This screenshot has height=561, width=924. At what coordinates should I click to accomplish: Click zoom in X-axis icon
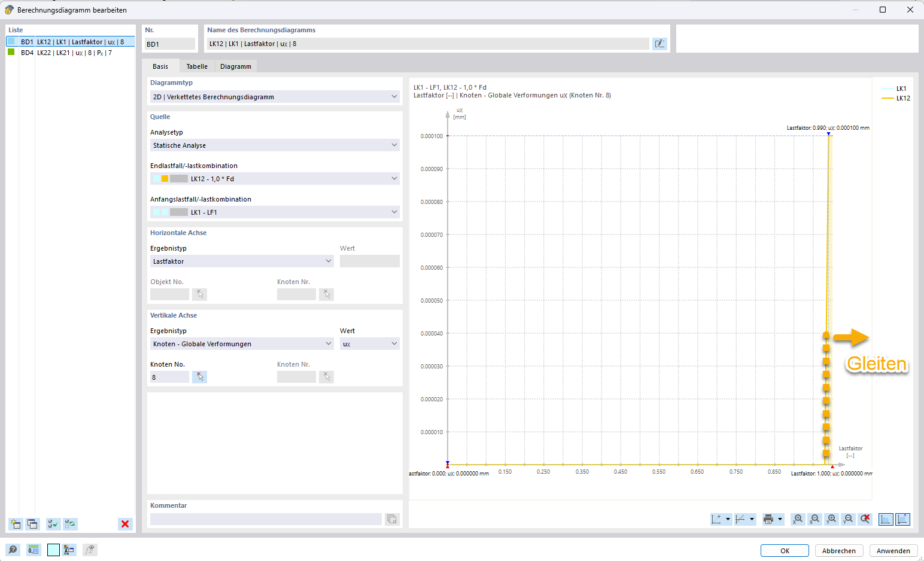(798, 519)
